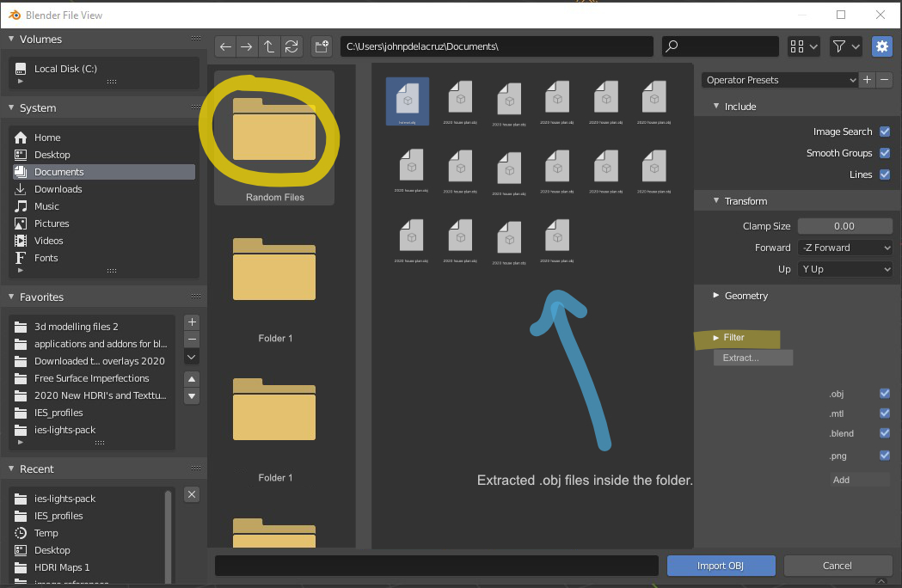902x588 pixels.
Task: Move the selected favorite down
Action: pos(192,396)
